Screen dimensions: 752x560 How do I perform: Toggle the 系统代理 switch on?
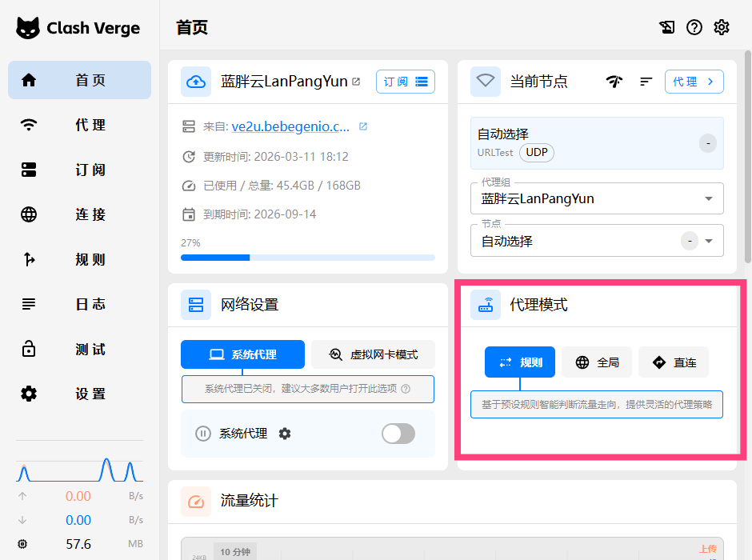point(398,434)
